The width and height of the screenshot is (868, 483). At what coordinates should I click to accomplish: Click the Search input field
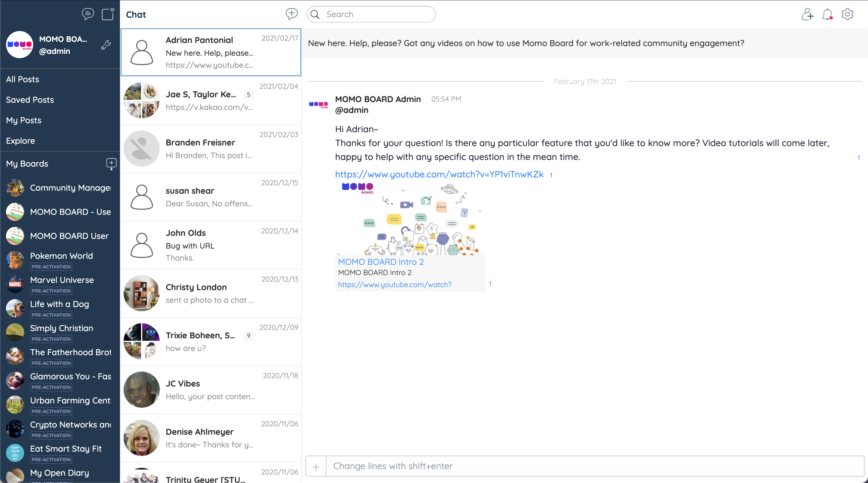tap(371, 14)
